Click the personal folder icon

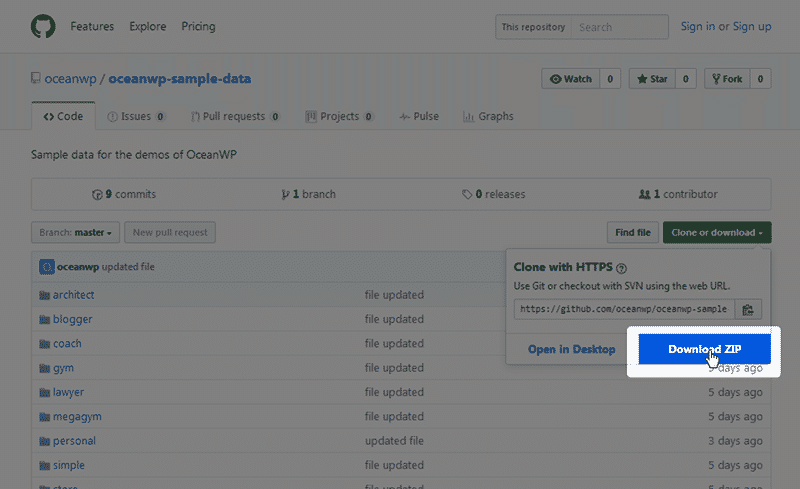44,441
